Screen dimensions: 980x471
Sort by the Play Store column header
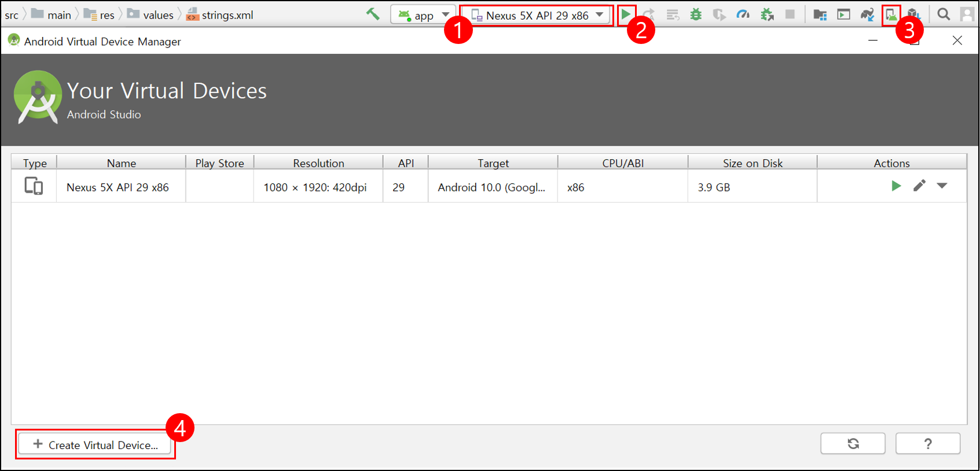(219, 163)
